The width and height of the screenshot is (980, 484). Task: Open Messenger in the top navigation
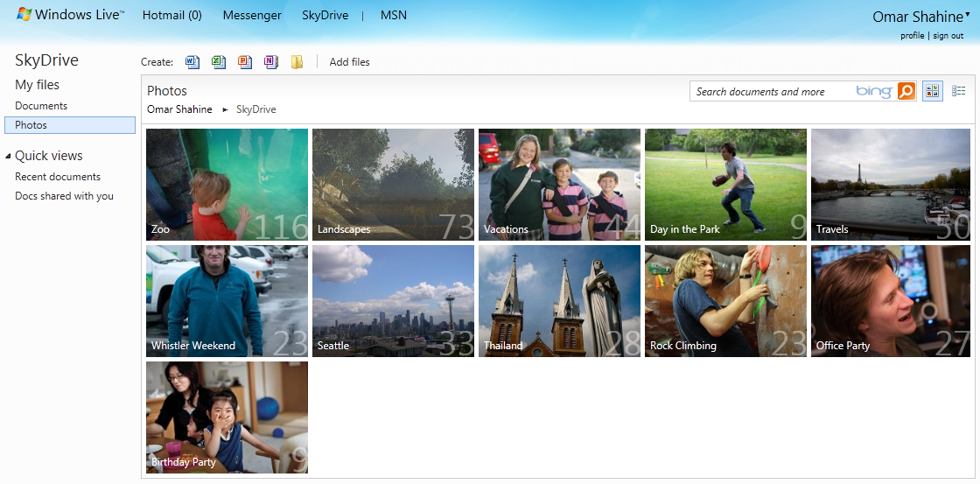[252, 16]
